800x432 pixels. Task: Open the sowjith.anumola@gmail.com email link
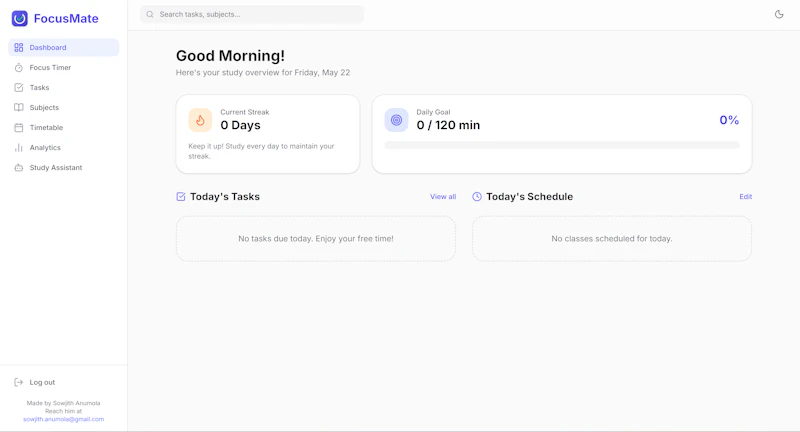[63, 419]
